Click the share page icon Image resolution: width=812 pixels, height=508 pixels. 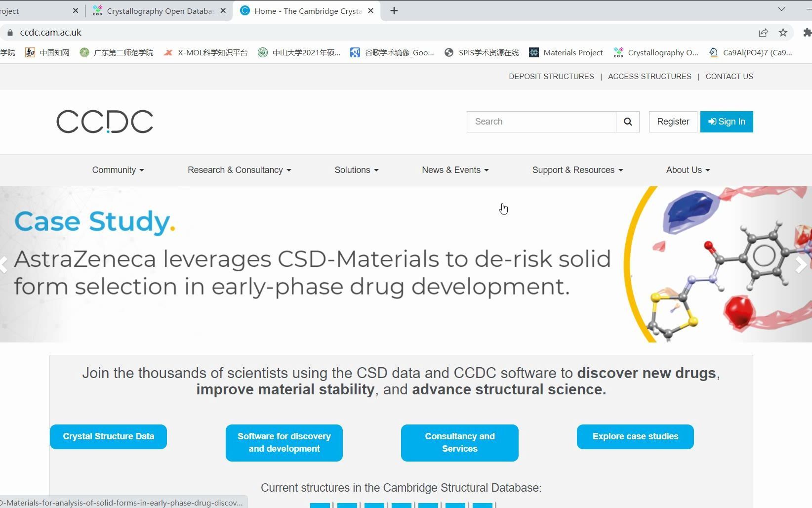click(763, 33)
